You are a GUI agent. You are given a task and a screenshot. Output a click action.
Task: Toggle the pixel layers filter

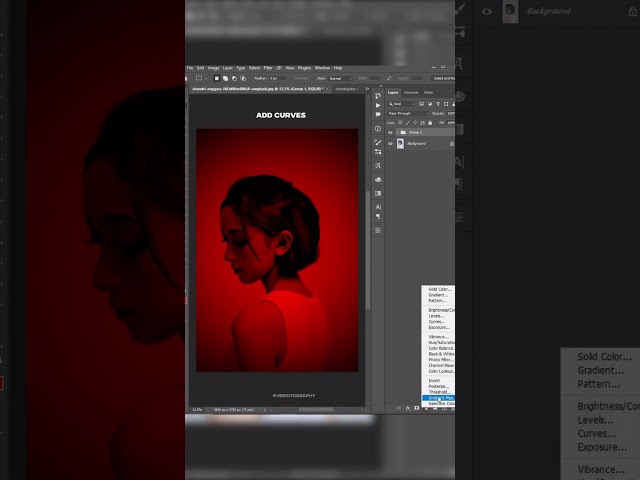pyautogui.click(x=422, y=104)
